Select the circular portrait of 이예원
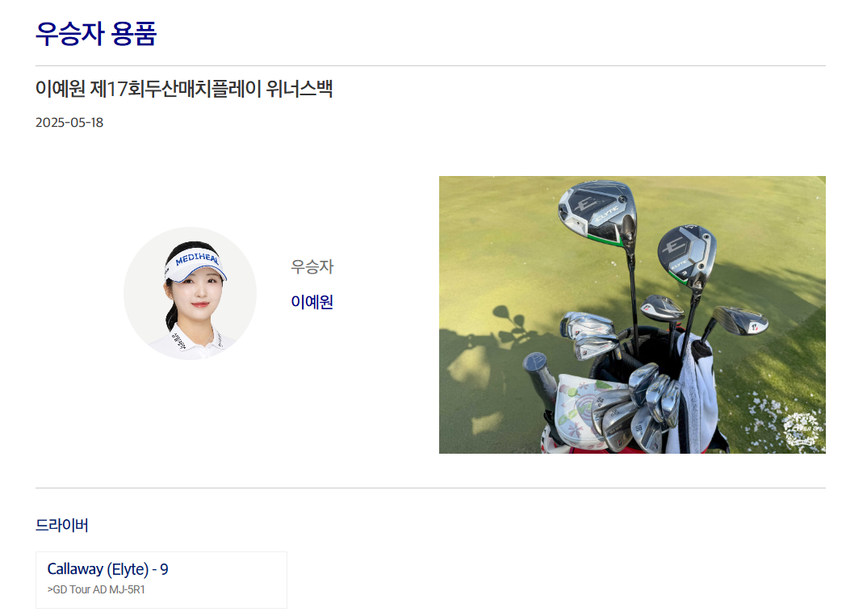Viewport: 846px width, 616px height. [x=190, y=293]
